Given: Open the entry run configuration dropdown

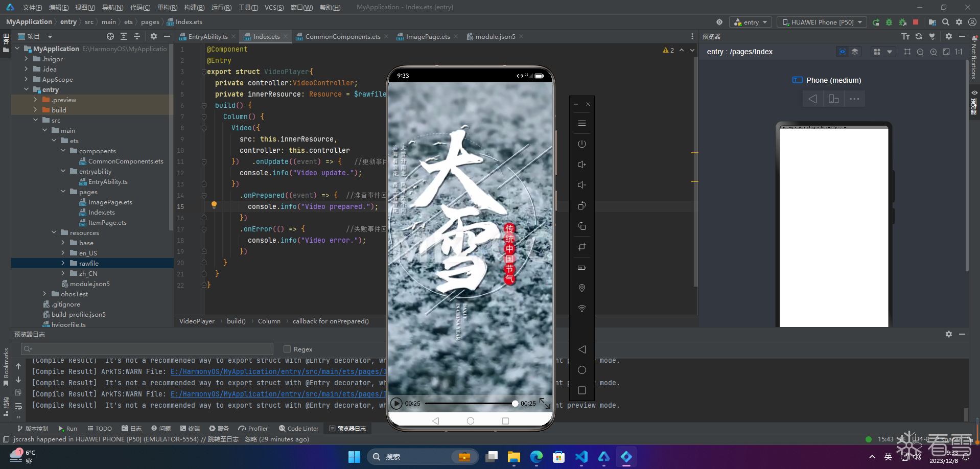Looking at the screenshot, I should point(751,22).
